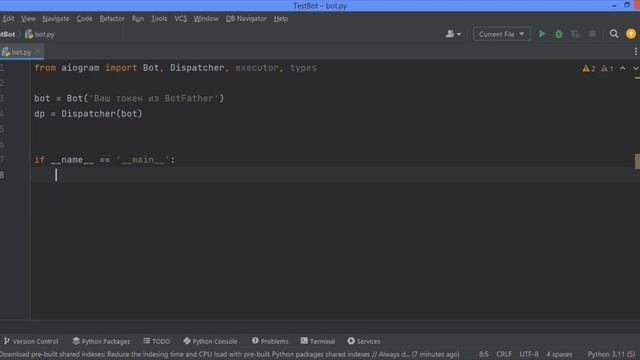Change UTF-8 file encoding in status bar
Screen dimensions: 640x360
529,354
